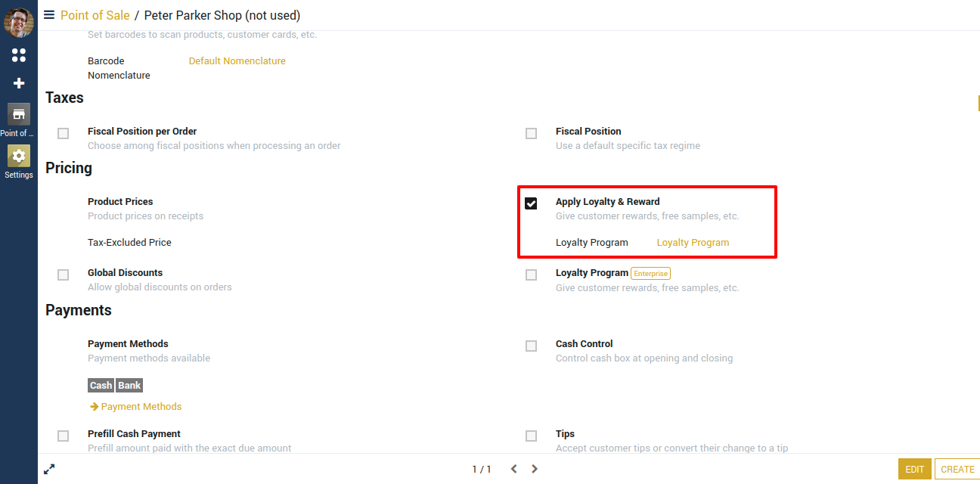Open the Loyalty Program link
The image size is (980, 484).
click(693, 243)
